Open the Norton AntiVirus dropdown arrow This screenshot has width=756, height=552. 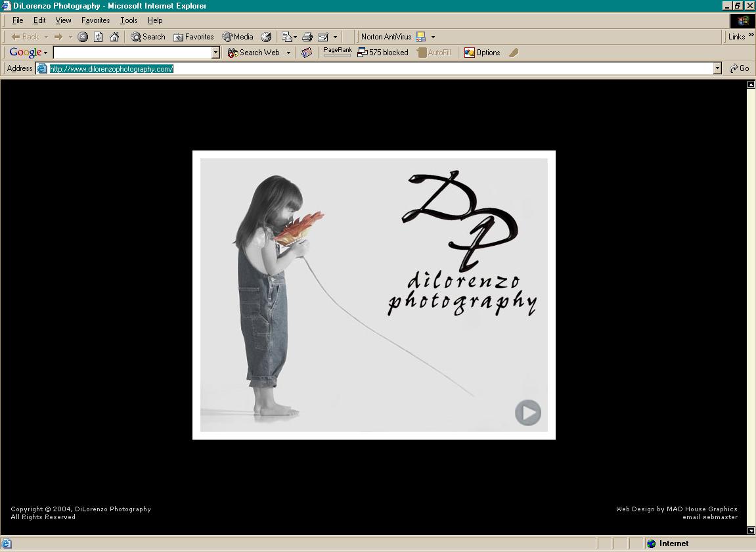[433, 37]
